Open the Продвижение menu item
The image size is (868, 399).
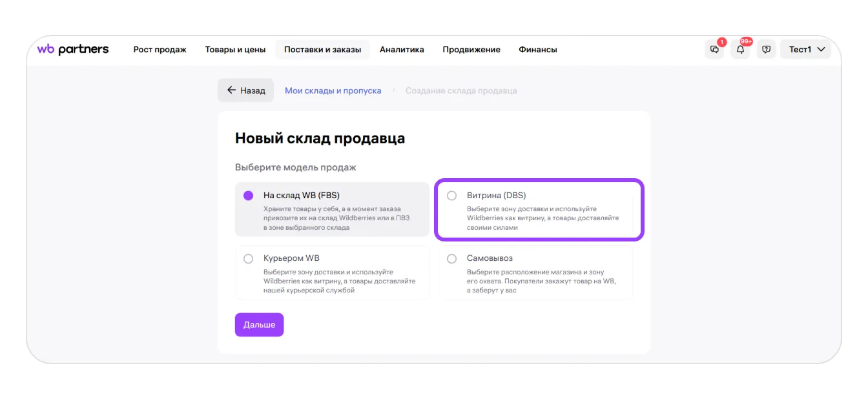tap(471, 50)
